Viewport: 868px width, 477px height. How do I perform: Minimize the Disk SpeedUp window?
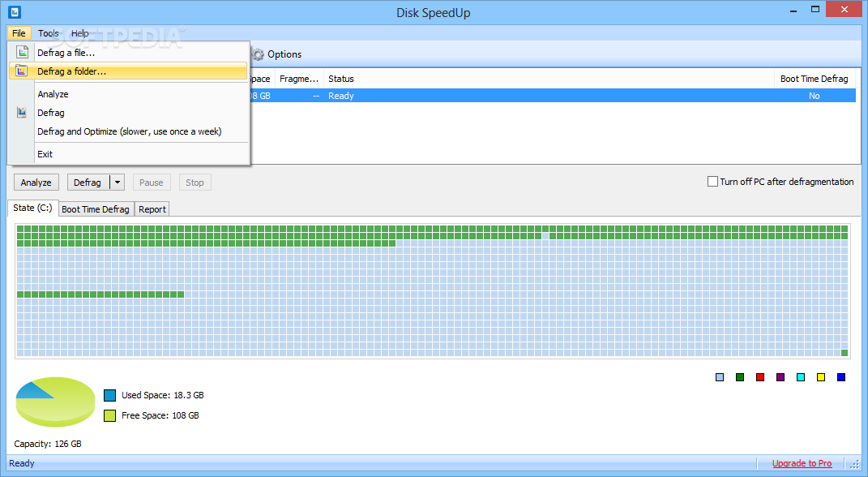(x=793, y=10)
